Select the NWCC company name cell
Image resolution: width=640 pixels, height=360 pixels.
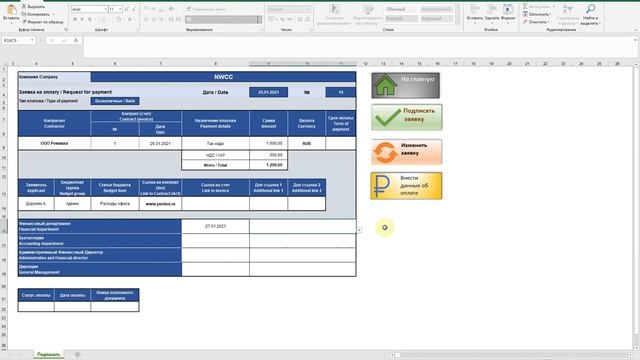(223, 77)
